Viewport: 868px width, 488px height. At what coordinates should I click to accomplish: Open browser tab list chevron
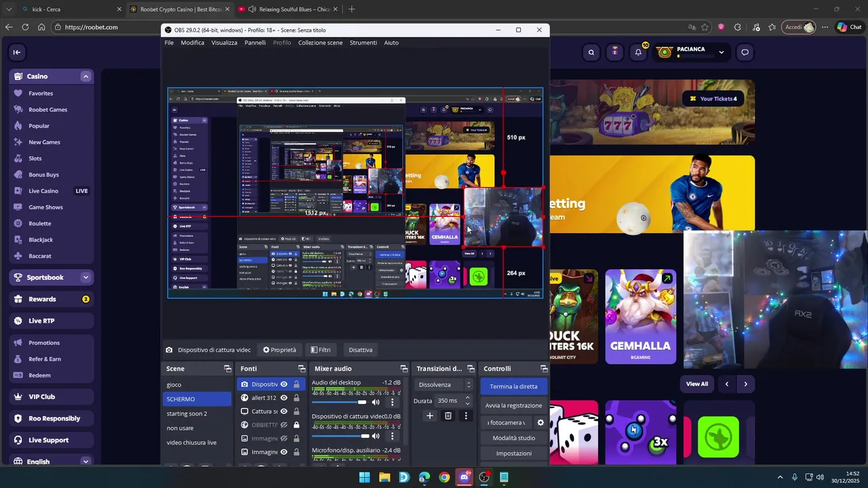point(9,9)
